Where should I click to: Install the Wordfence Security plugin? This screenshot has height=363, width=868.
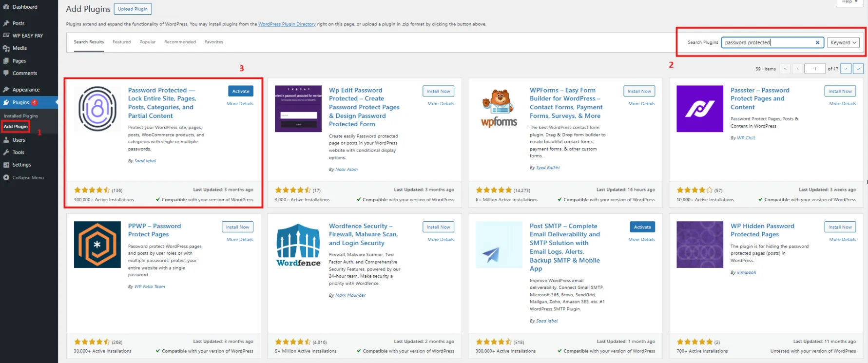click(x=439, y=227)
